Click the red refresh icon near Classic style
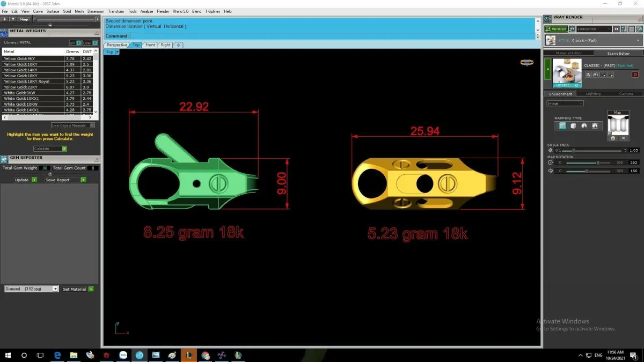Image resolution: width=644 pixels, height=362 pixels. click(x=635, y=75)
